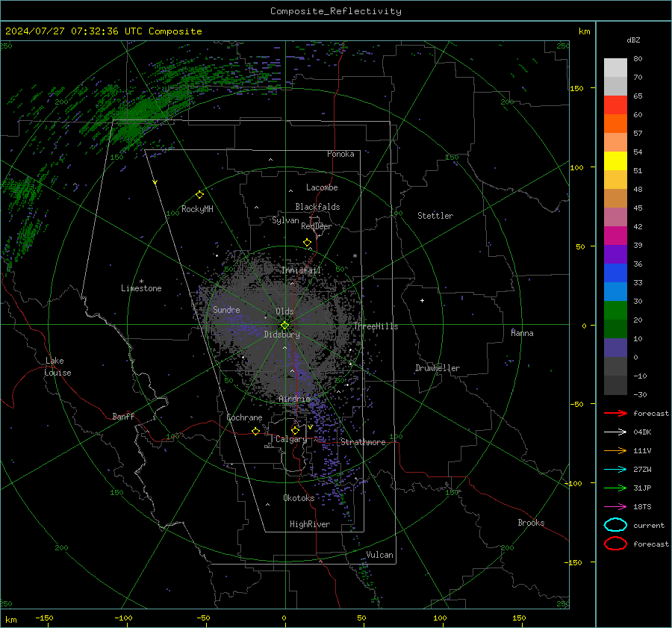Select the radar site diamond between Olds and Didsbury
Image resolution: width=672 pixels, height=628 pixels.
click(284, 326)
